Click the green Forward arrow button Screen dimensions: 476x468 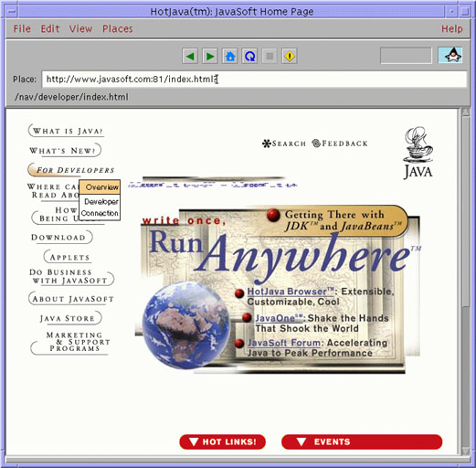tap(210, 56)
